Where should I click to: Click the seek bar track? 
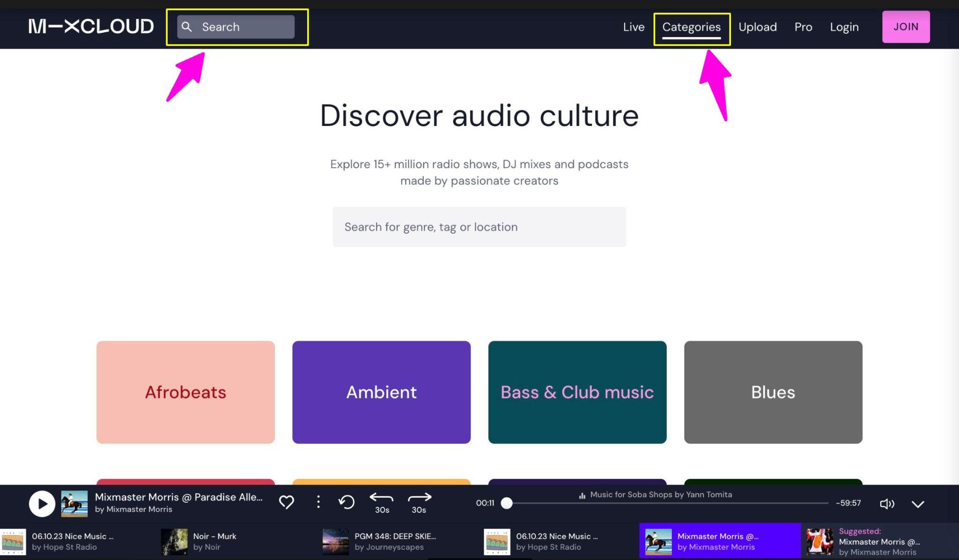(667, 503)
